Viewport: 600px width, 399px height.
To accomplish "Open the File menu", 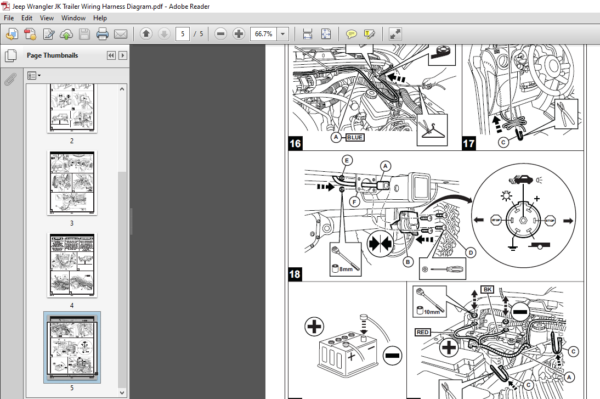I will 8,18.
